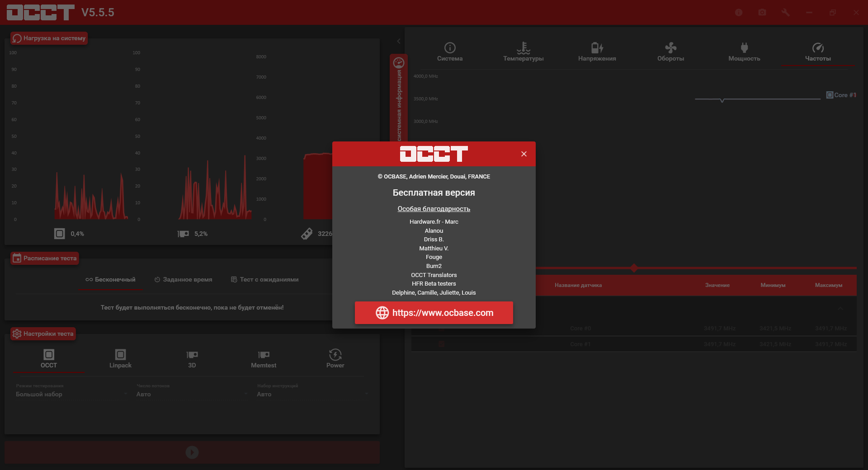Open the Режим тестирования dropdown
Image resolution: width=868 pixels, height=470 pixels.
click(x=71, y=394)
